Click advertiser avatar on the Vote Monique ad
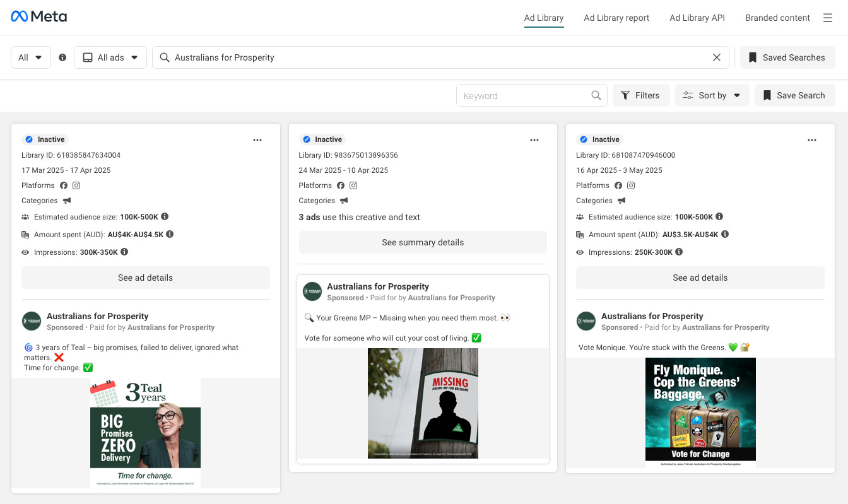 586,321
